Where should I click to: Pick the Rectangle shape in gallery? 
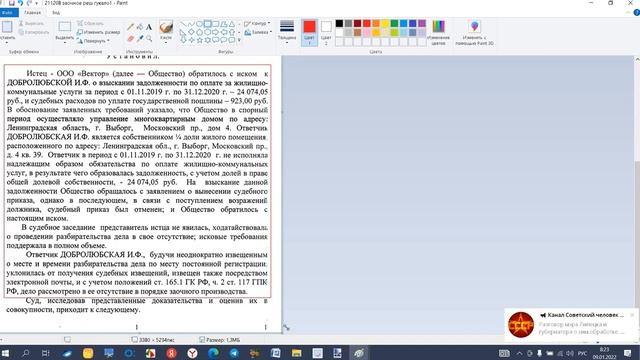pyautogui.click(x=207, y=24)
